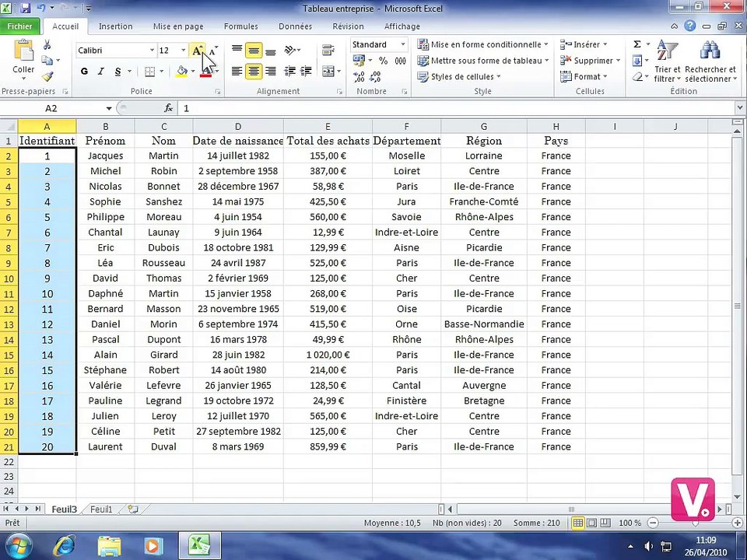Open the font size 12 dropdown
This screenshot has width=747, height=560.
184,51
